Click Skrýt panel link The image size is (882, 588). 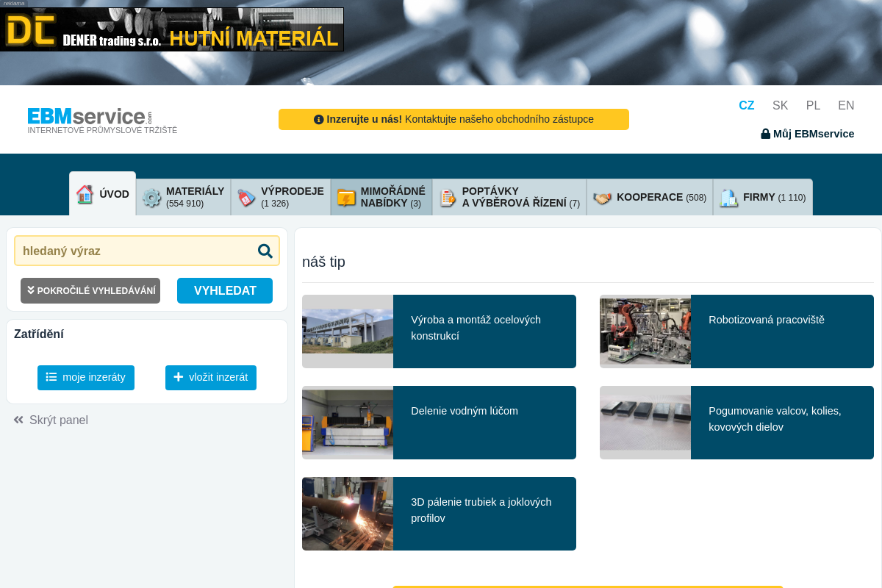tap(51, 420)
